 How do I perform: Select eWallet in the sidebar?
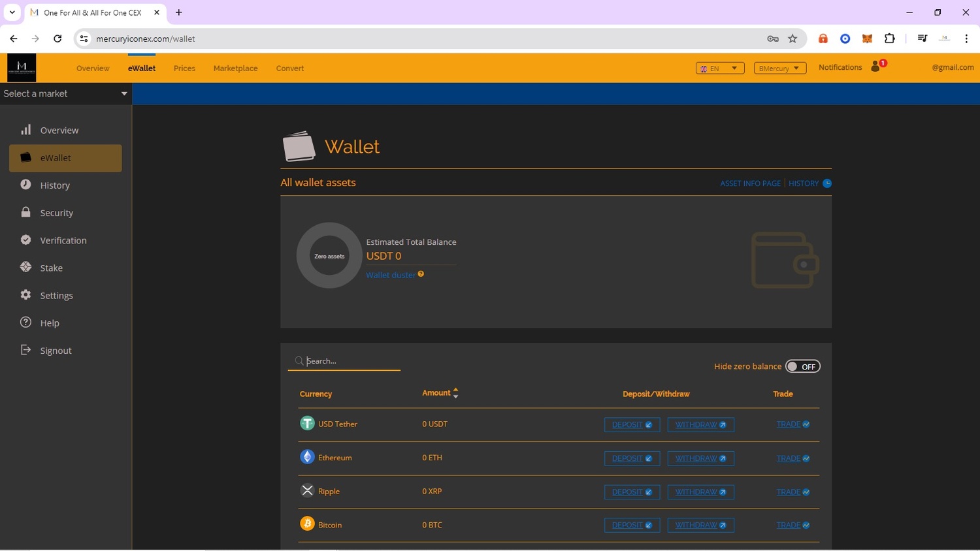pyautogui.click(x=65, y=158)
